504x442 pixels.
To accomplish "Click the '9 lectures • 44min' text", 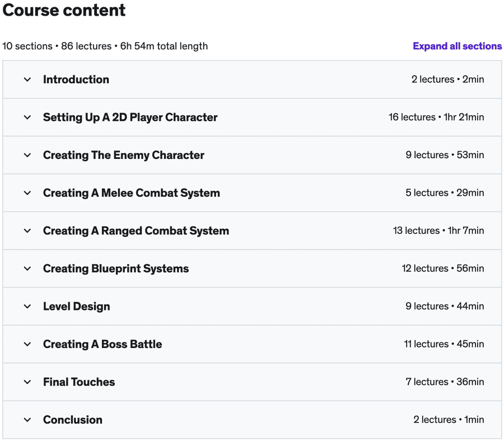I will (x=445, y=306).
